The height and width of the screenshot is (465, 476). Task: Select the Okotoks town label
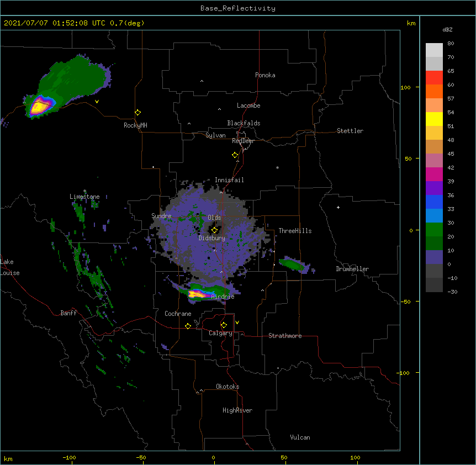click(228, 387)
